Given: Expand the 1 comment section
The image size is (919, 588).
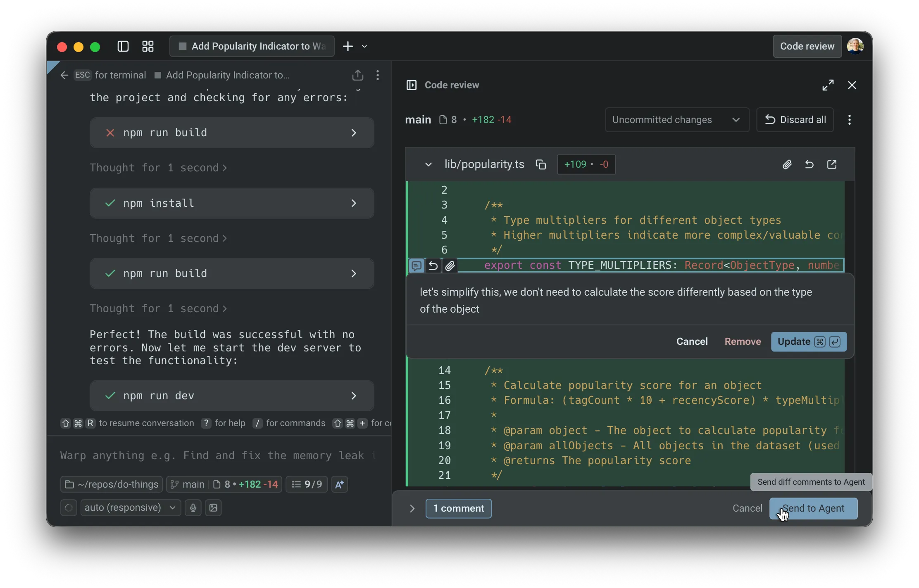Looking at the screenshot, I should click(x=412, y=508).
